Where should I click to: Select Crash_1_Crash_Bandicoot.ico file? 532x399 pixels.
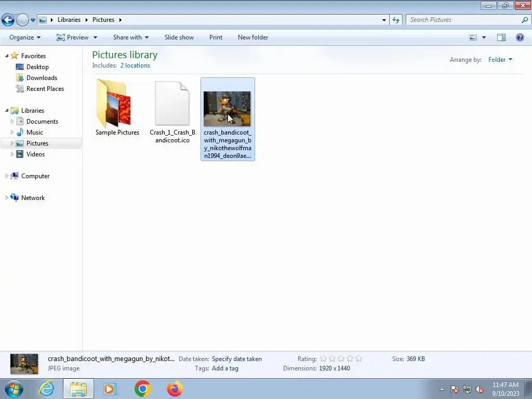(172, 112)
